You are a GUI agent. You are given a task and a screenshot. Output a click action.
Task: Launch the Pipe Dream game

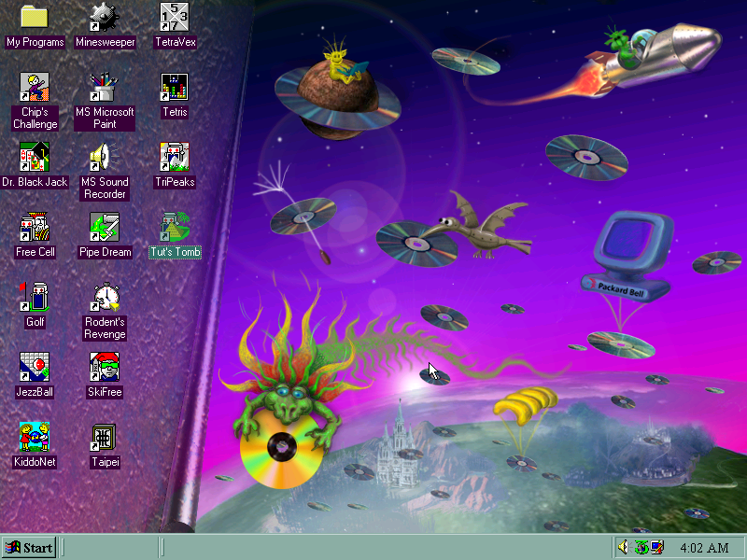pos(105,227)
